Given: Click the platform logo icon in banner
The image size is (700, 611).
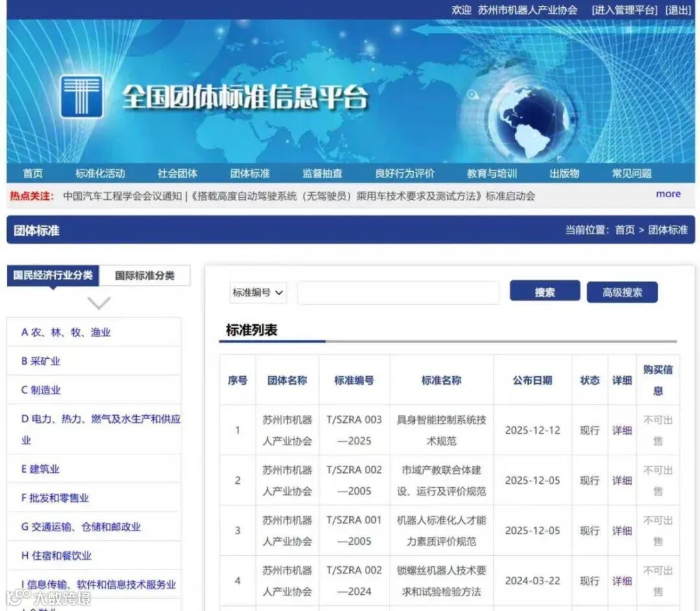Looking at the screenshot, I should (82, 97).
